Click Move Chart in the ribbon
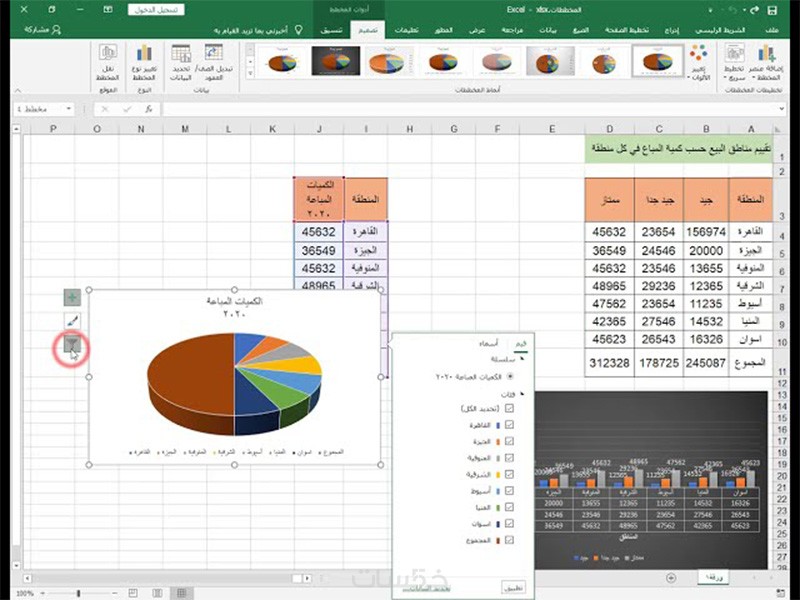800x600 pixels. (108, 62)
